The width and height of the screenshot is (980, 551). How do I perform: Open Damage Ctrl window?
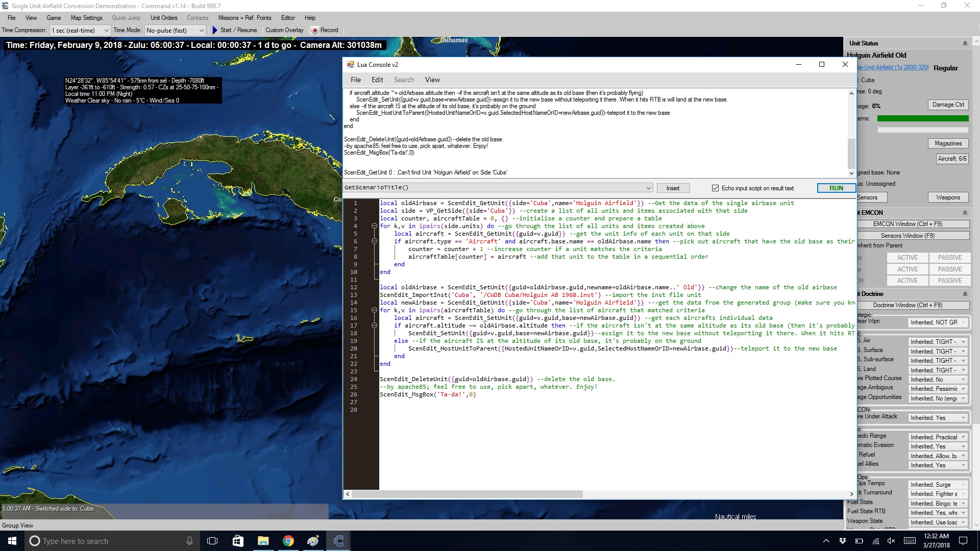pyautogui.click(x=948, y=105)
